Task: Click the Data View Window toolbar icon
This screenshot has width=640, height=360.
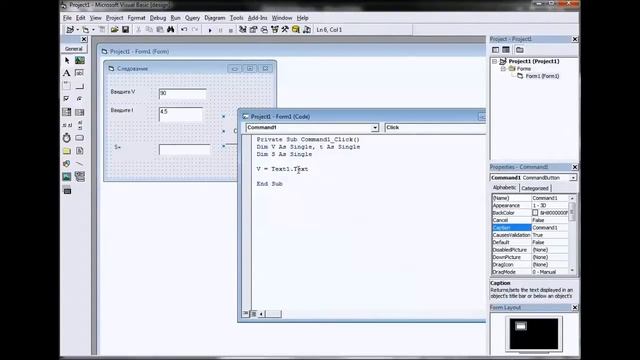Action: (296, 30)
